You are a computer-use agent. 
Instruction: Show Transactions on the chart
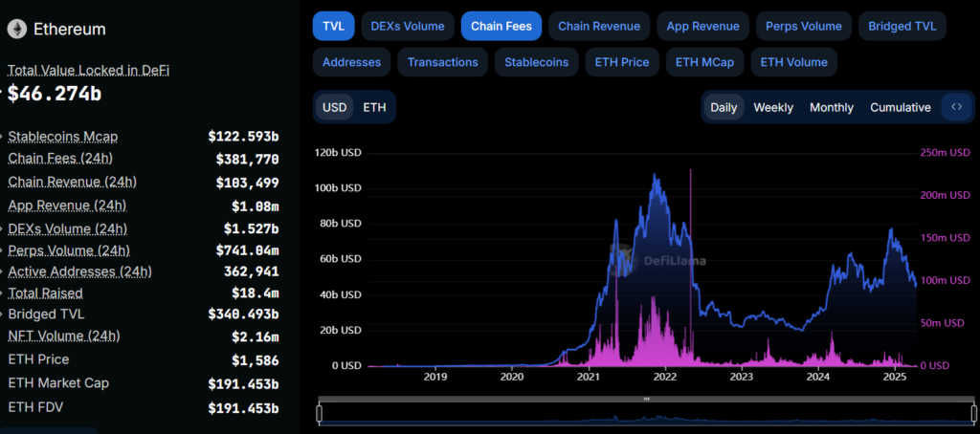[442, 62]
